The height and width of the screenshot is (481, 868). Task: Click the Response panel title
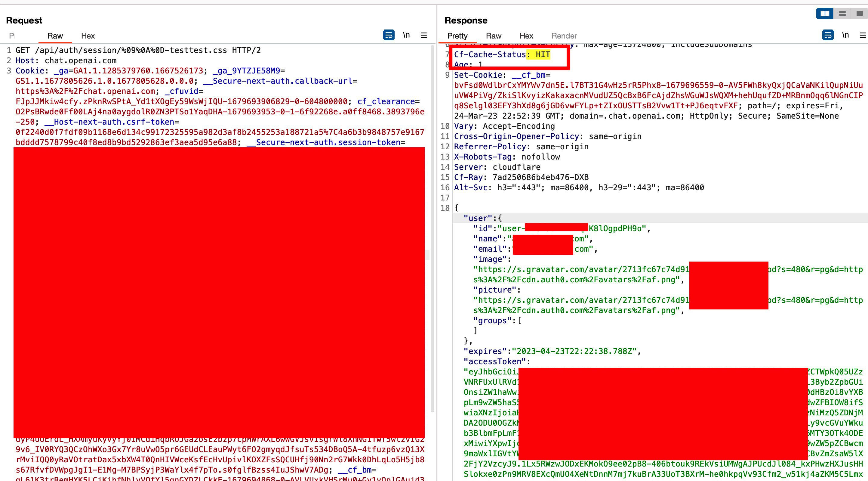click(466, 20)
